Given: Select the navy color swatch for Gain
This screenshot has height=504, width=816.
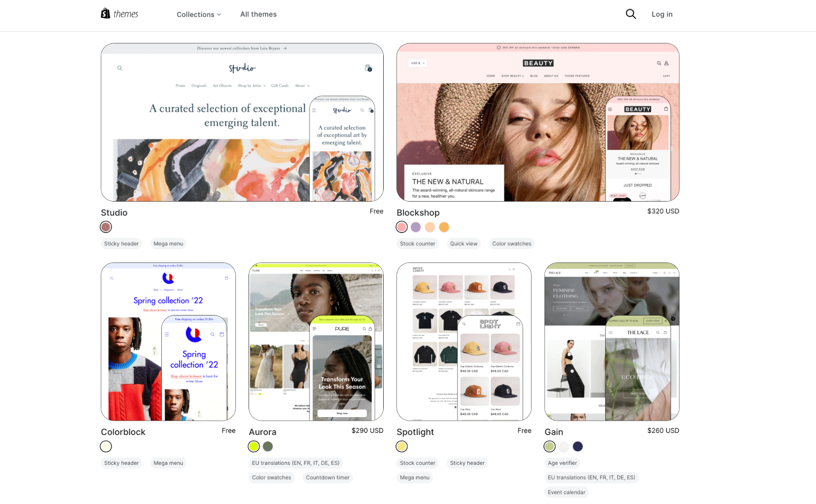Looking at the screenshot, I should (578, 446).
